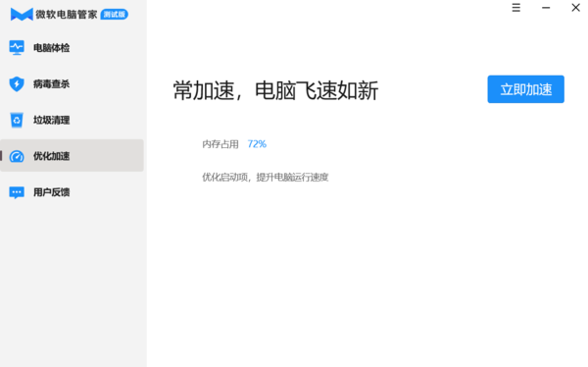
Task: Click the 病毒查杀 shield lightning icon
Action: pyautogui.click(x=17, y=83)
